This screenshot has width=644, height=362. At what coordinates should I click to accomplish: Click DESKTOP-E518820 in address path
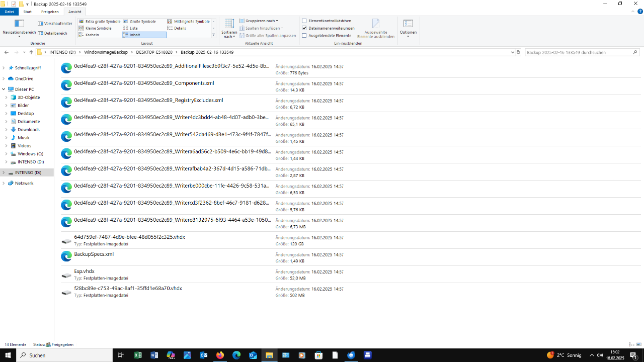[154, 52]
